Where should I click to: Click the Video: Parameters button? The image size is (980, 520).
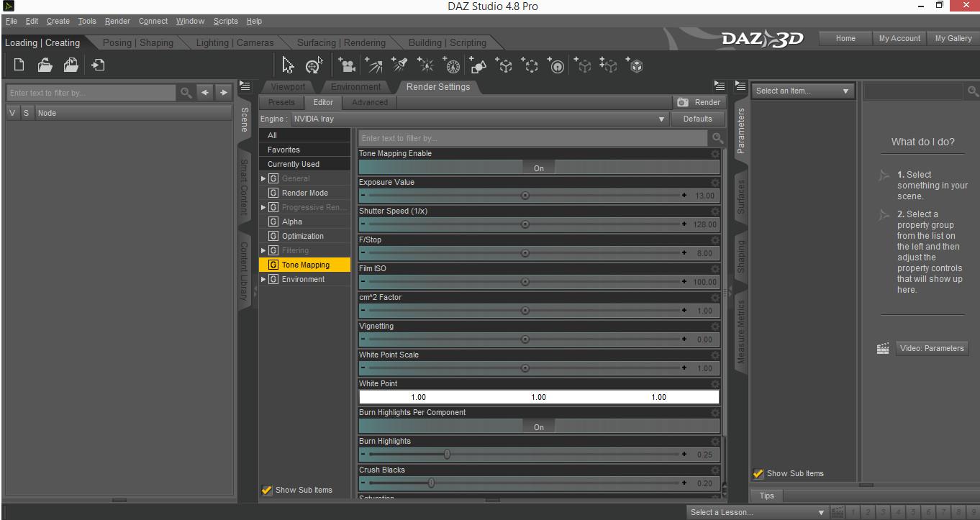[932, 348]
